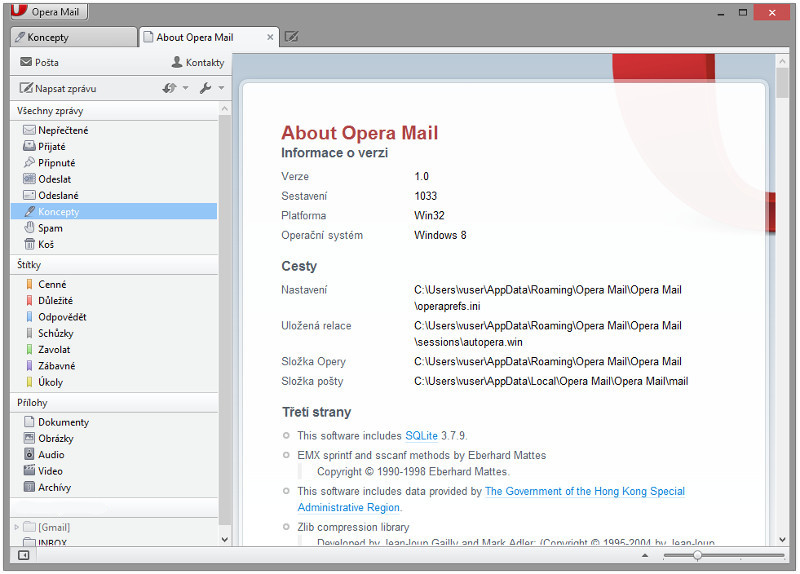Collapse the Přílohy attachments section

(114, 403)
